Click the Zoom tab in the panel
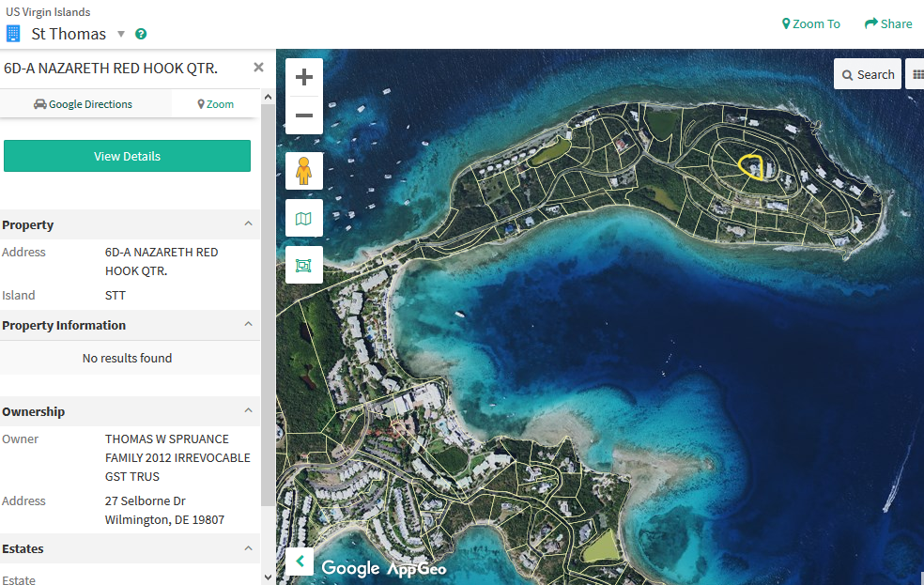The image size is (924, 585). pos(216,104)
